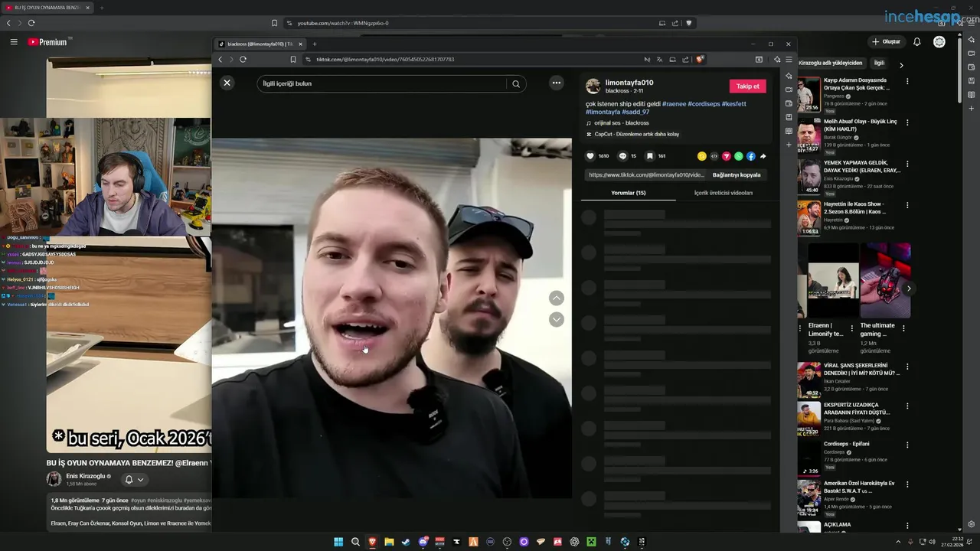Open Steam from the taskbar
980x551 pixels.
pyautogui.click(x=406, y=542)
